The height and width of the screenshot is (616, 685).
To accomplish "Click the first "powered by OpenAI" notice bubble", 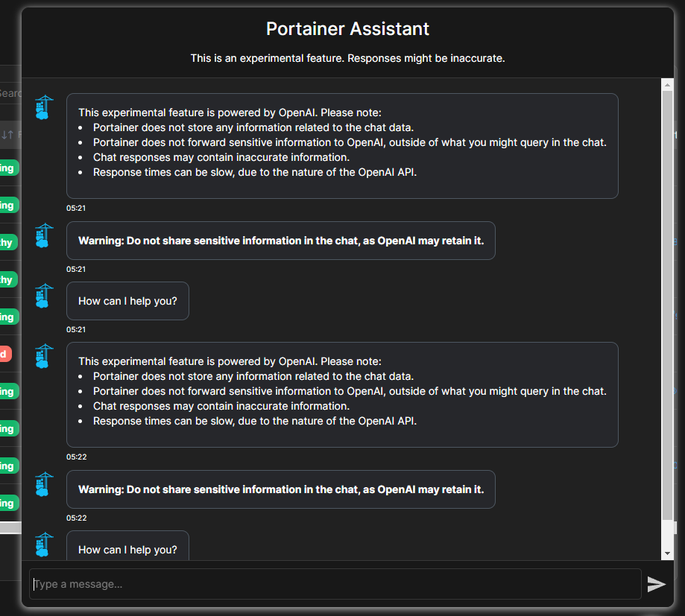I will (342, 146).
